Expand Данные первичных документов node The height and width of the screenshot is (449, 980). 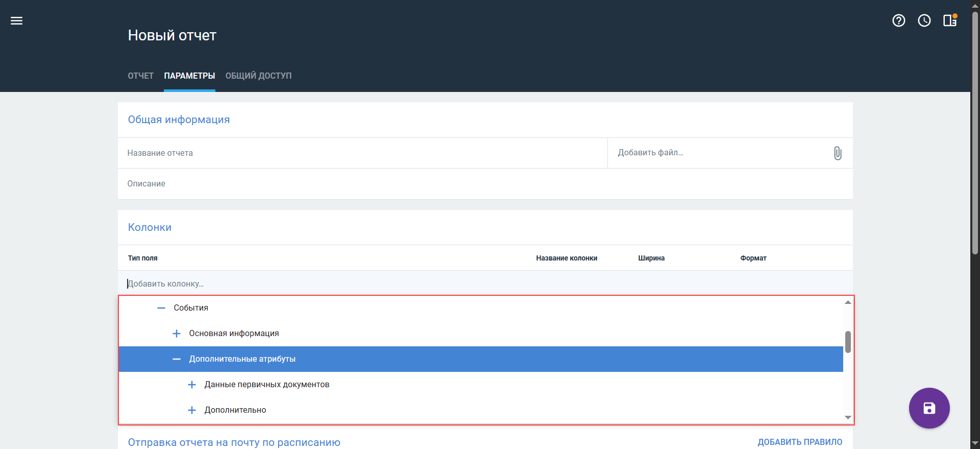[192, 385]
